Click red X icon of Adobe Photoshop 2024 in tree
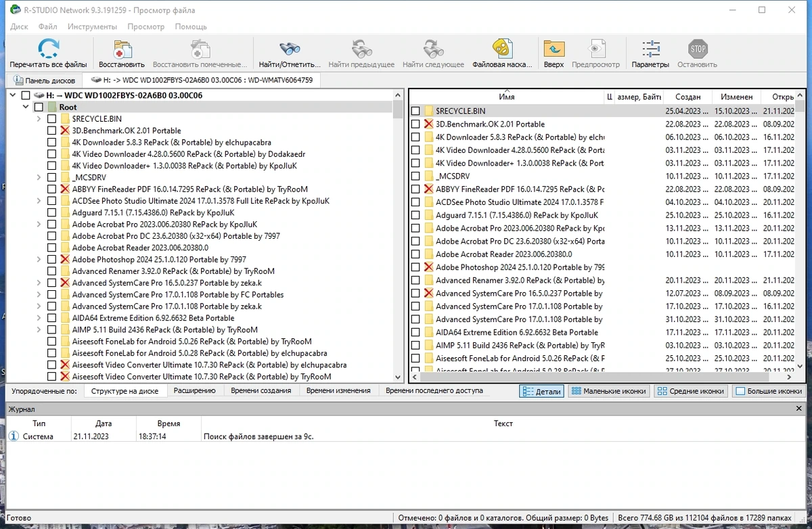Viewport: 812px width, 529px height. (65, 260)
